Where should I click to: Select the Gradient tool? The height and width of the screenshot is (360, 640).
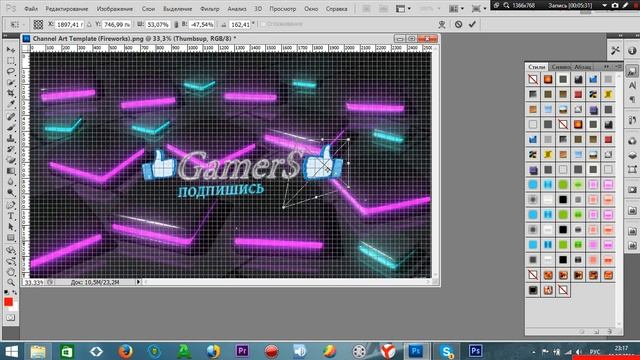(11, 171)
